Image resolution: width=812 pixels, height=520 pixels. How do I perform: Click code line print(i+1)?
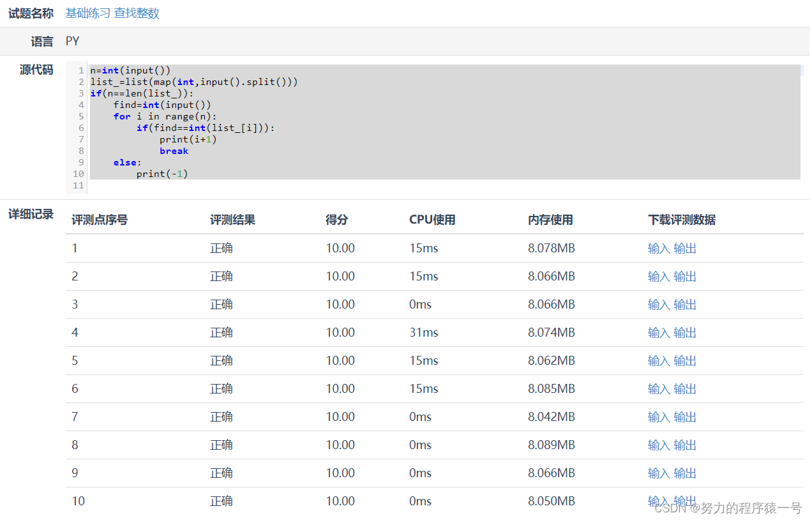[x=188, y=139]
